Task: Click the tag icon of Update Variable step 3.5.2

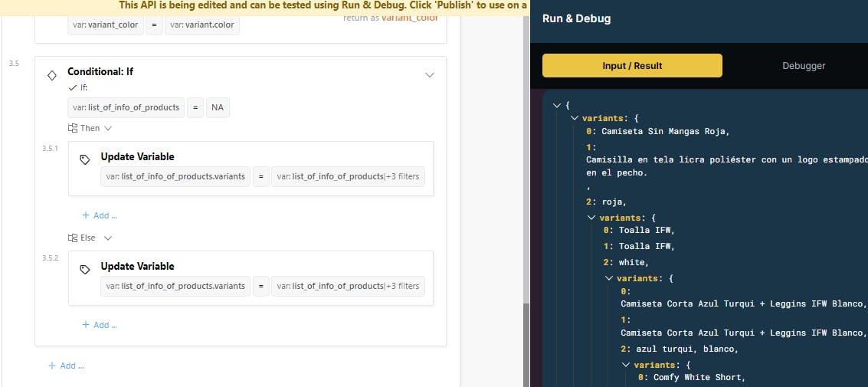Action: [85, 269]
